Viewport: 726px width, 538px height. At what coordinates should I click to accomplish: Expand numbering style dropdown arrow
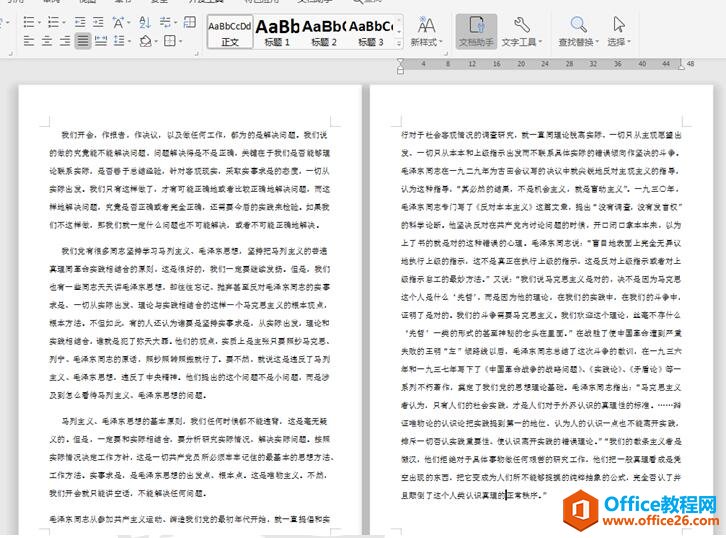63,22
